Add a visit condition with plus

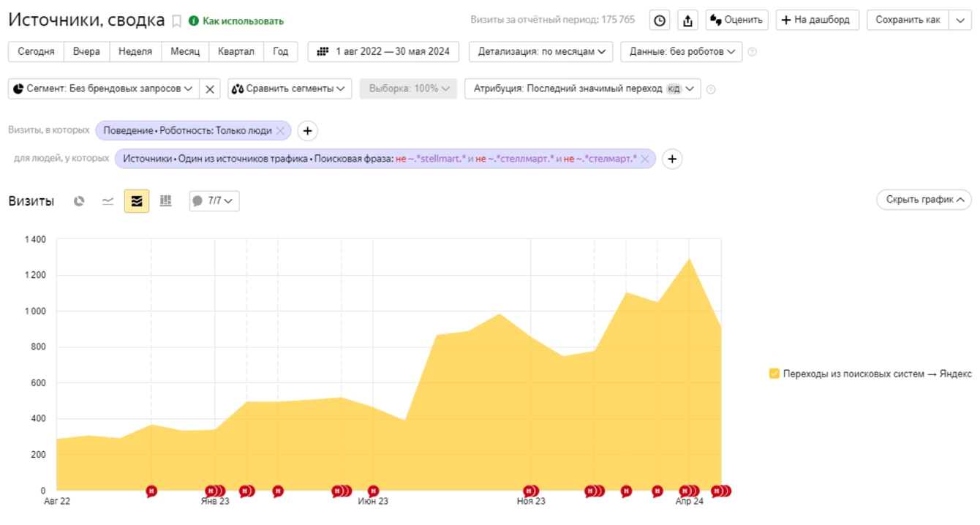coord(307,131)
